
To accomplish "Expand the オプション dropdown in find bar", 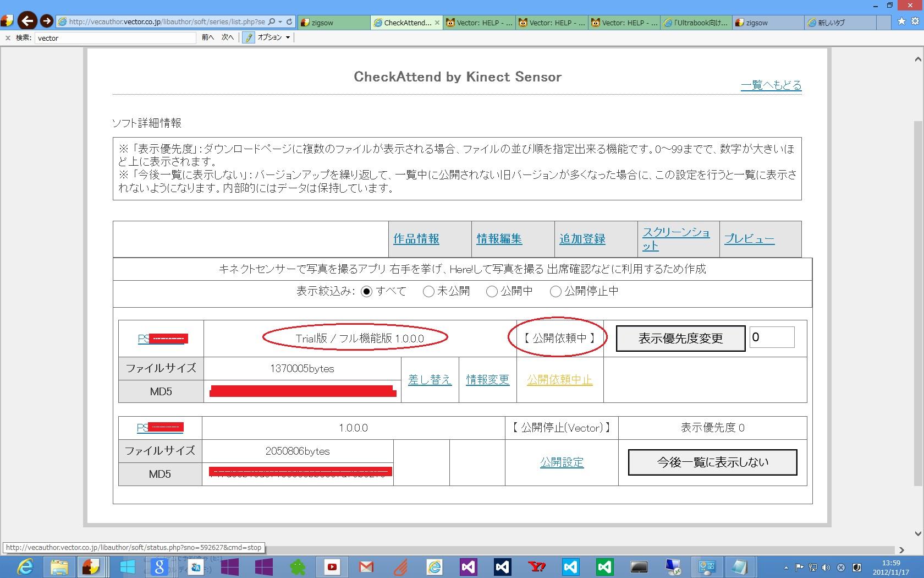I will pos(274,37).
